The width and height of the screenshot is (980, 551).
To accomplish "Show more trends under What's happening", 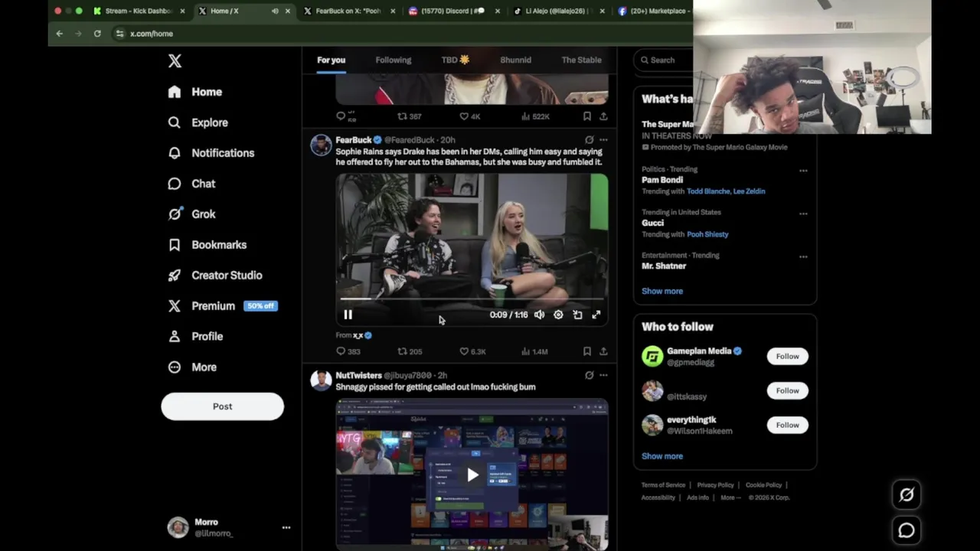I will click(662, 291).
